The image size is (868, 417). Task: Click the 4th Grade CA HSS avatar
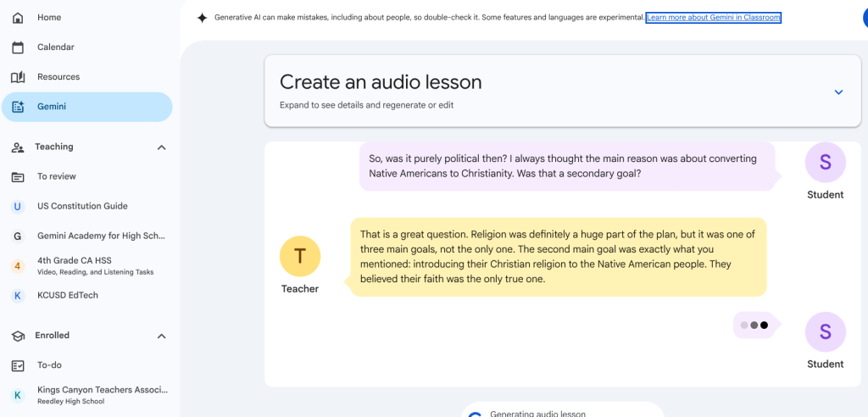[18, 265]
